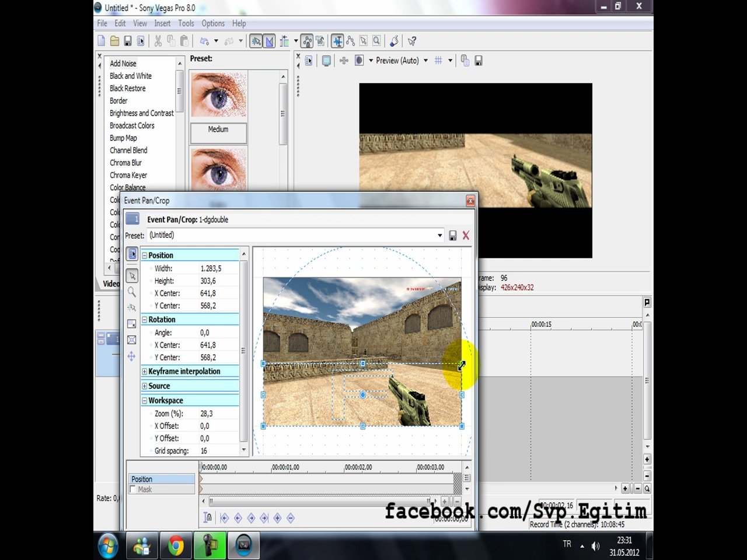Click the Move Freely icon in Pan/Crop

pos(132,356)
